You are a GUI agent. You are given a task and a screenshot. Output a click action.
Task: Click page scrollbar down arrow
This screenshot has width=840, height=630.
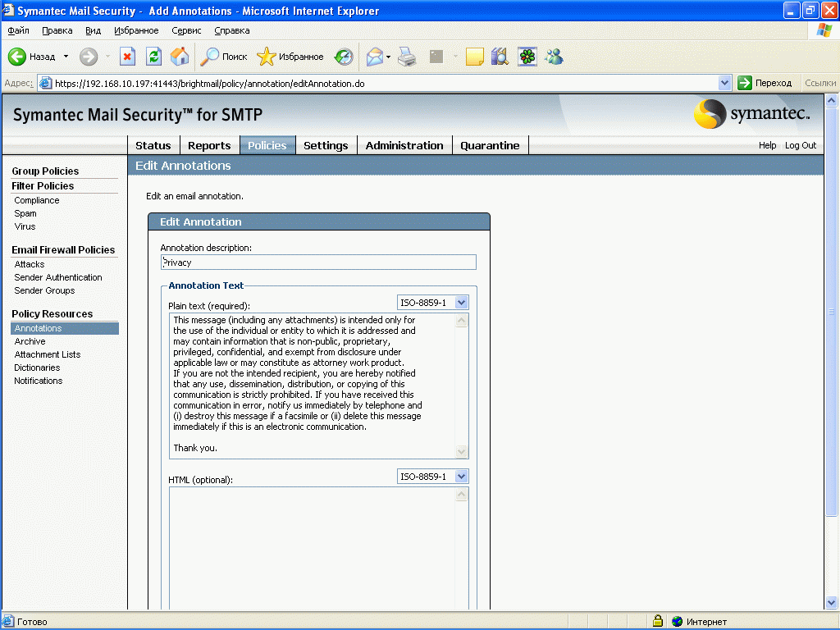832,602
